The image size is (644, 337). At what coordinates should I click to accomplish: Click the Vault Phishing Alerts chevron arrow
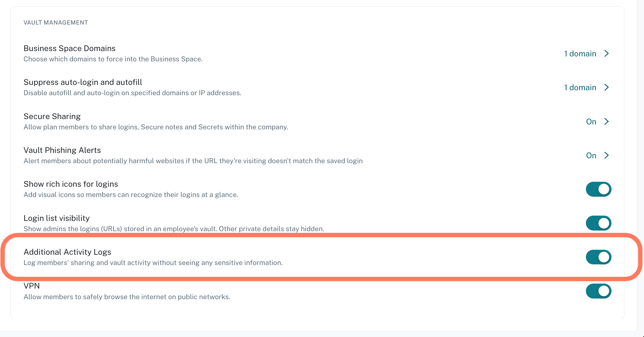(x=606, y=155)
